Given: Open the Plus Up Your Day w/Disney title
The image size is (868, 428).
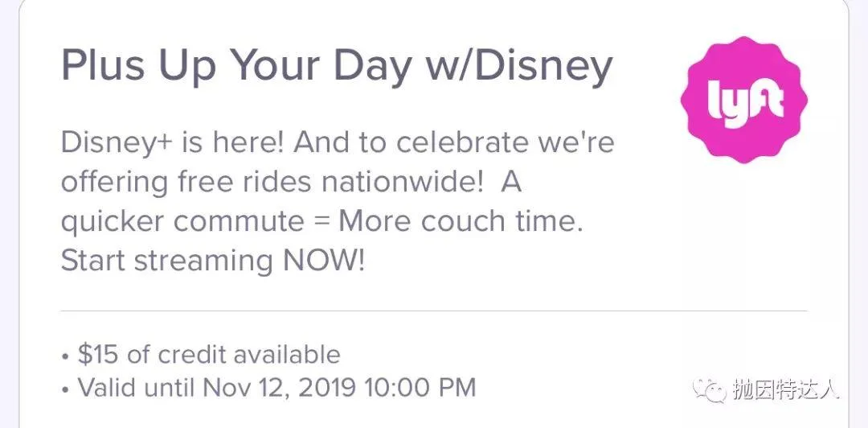Looking at the screenshot, I should click(337, 67).
